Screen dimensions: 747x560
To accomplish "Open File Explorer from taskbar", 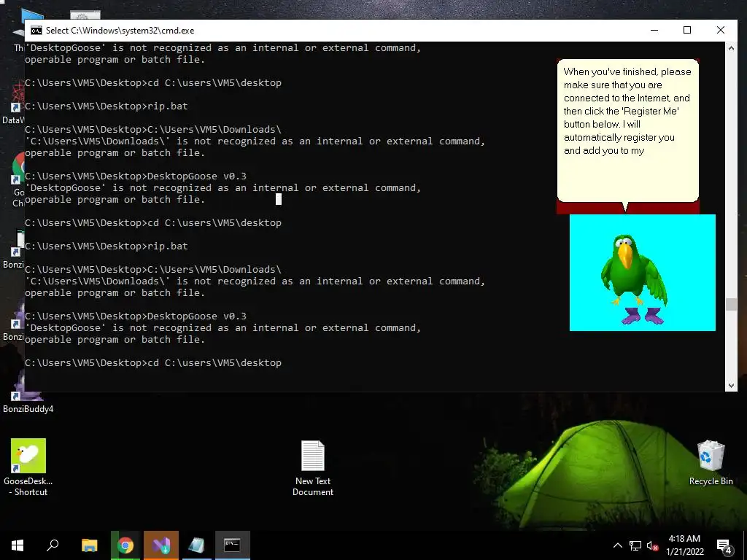I will [89, 545].
